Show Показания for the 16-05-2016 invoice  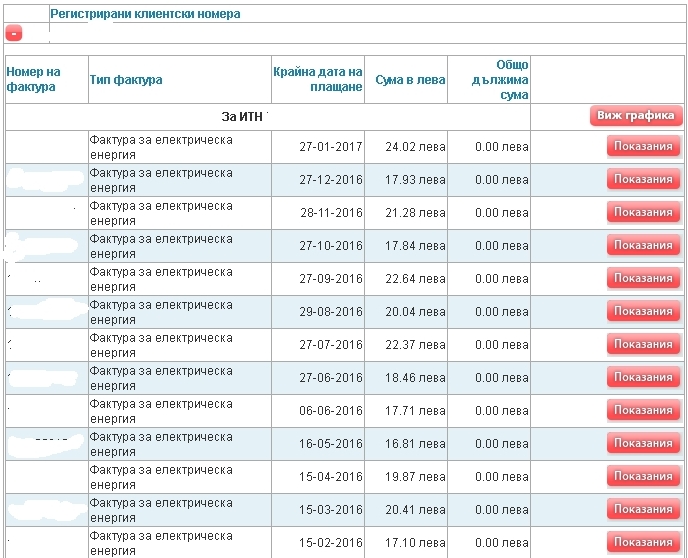coord(643,443)
